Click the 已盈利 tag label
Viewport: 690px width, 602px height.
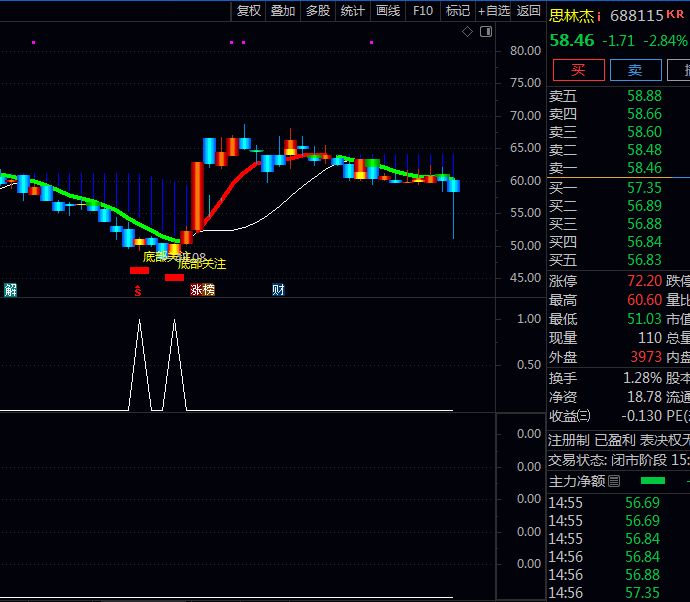[x=615, y=440]
